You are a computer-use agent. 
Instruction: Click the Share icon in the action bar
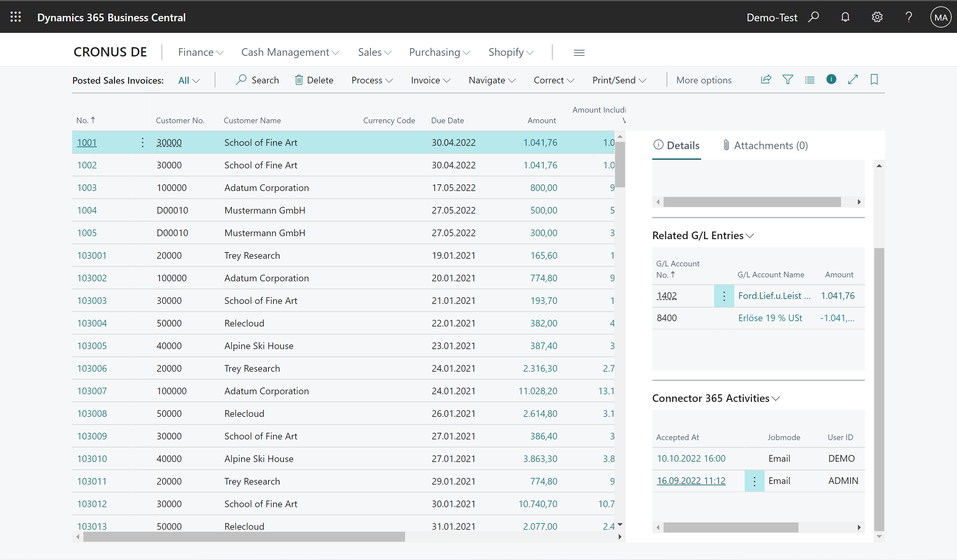pos(766,79)
